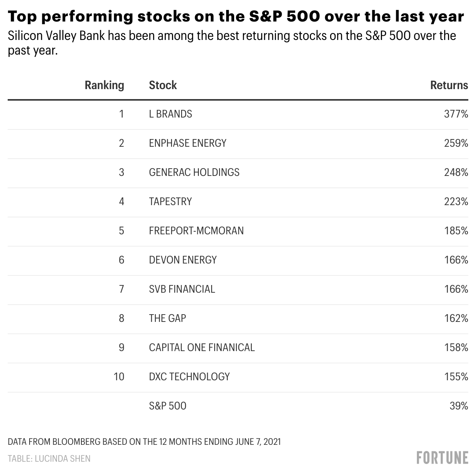Click the FORTUNE logo
Viewport: 476px width, 474px height.
pos(442,457)
